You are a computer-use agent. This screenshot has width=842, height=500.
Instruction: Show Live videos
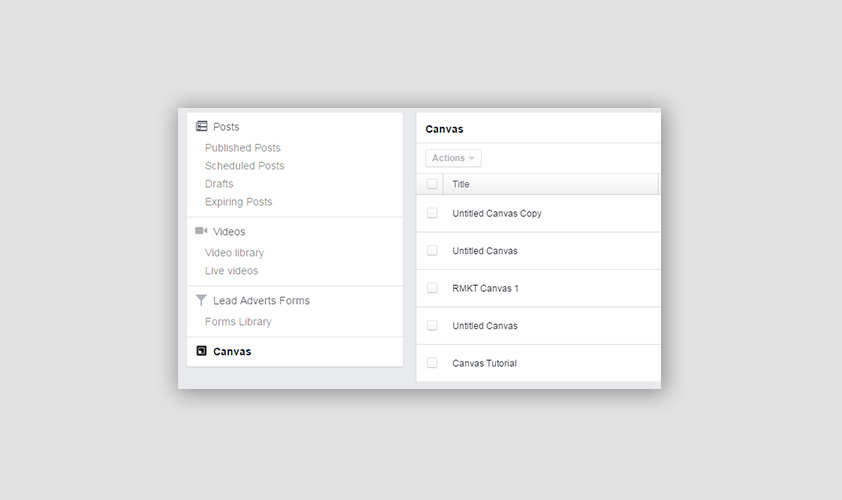tap(231, 271)
